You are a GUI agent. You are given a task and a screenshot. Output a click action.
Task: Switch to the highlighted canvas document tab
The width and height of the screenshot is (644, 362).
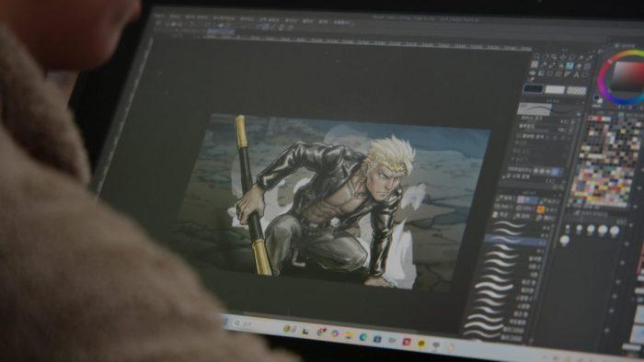pos(221,31)
